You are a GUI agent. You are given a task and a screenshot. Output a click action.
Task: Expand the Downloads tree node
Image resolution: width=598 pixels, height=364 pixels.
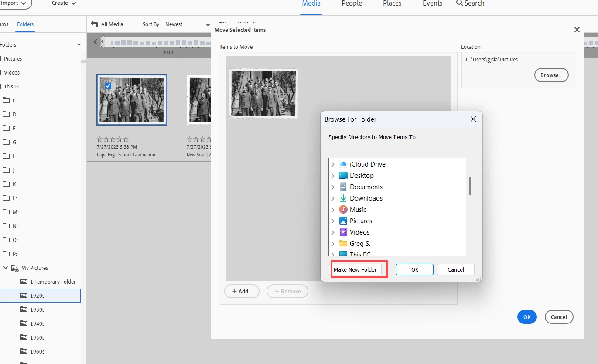[333, 198]
